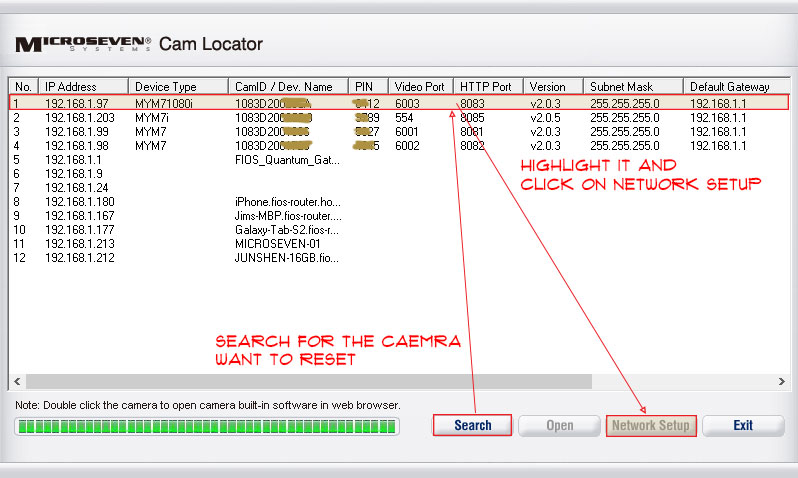Select the 192.168.1.24 row
Screen dimensions: 798x478
[x=399, y=187]
